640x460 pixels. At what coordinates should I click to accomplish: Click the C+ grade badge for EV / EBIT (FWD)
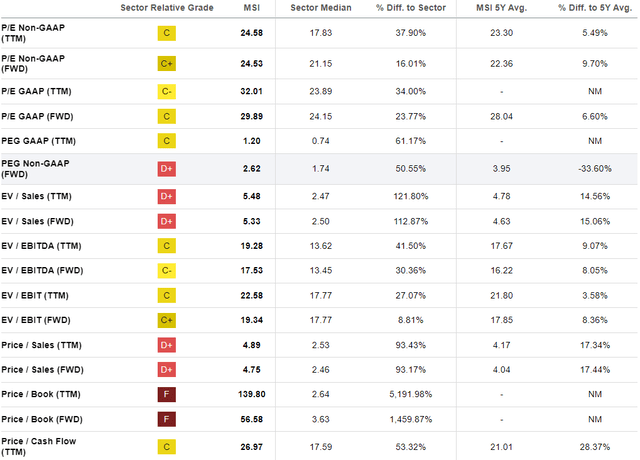pyautogui.click(x=167, y=320)
